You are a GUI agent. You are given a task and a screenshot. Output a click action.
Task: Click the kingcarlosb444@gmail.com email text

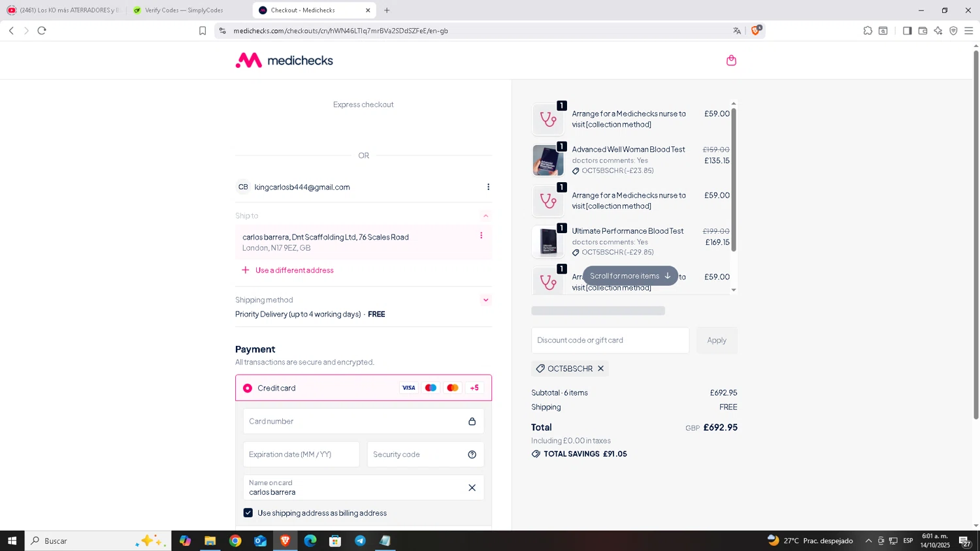(x=302, y=187)
